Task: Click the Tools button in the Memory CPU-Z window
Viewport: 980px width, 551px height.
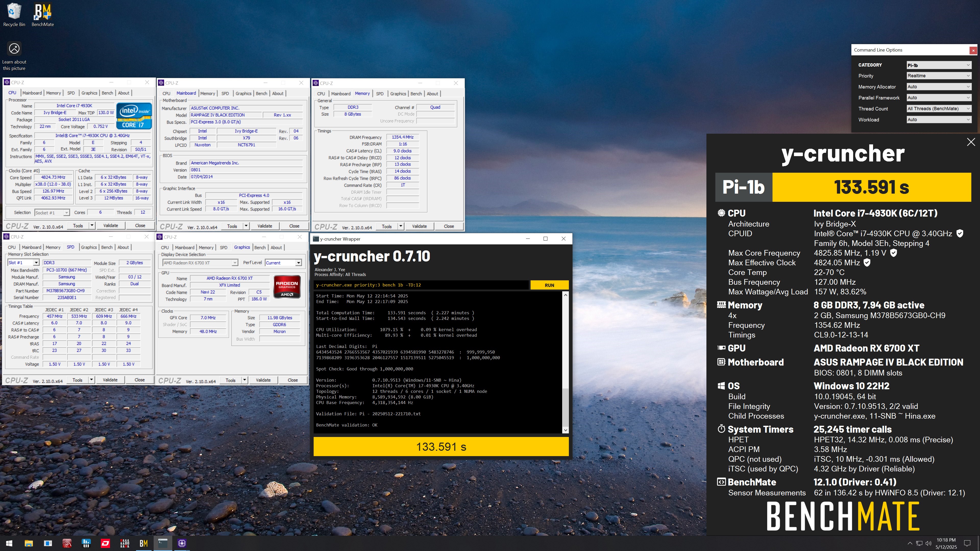Action: pyautogui.click(x=387, y=226)
